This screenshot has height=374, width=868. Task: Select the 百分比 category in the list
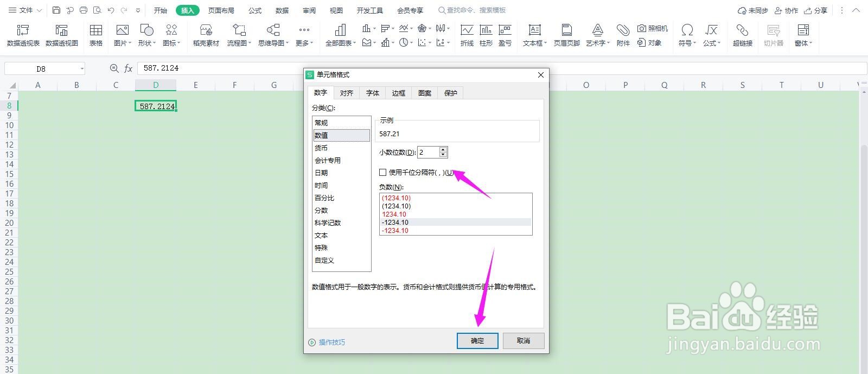342,198
